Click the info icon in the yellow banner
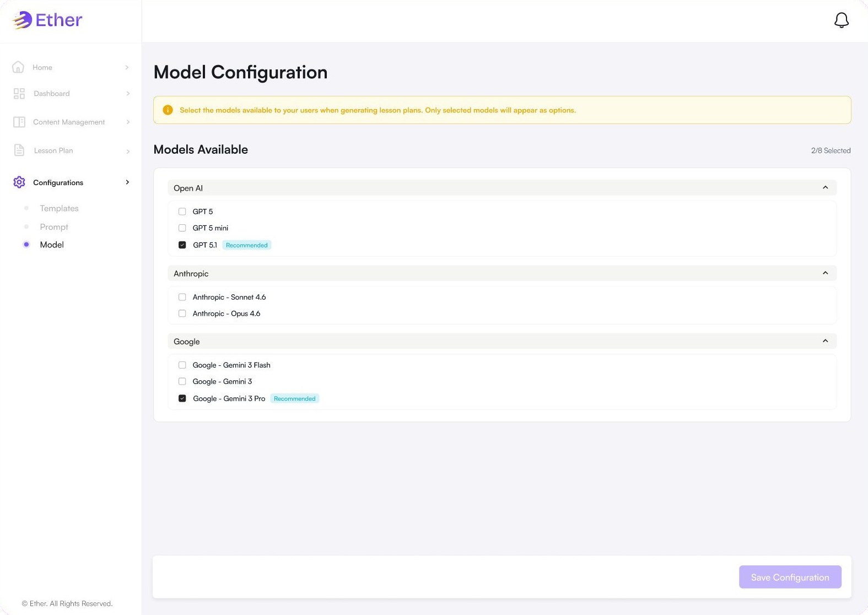This screenshot has width=868, height=615. [x=168, y=110]
